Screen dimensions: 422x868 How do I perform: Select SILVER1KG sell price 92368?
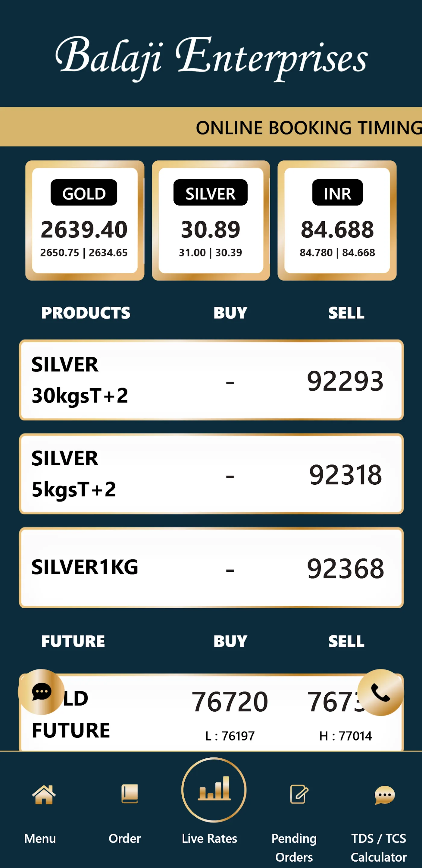(345, 568)
